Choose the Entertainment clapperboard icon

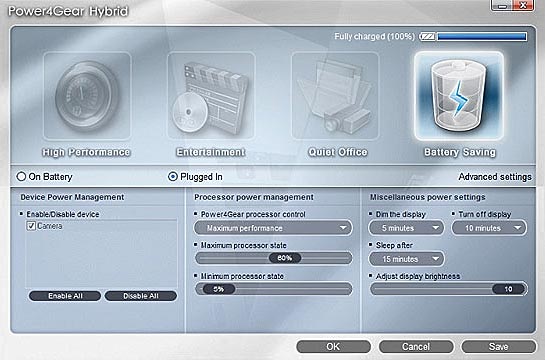tap(211, 96)
